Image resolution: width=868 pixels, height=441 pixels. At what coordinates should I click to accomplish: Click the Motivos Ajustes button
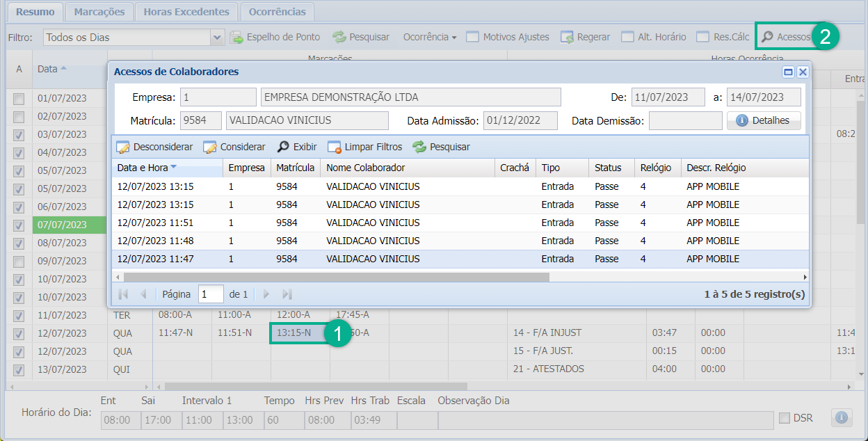coord(508,37)
